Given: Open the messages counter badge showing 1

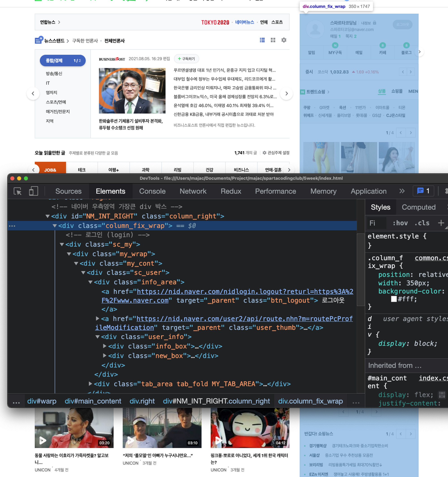Looking at the screenshot, I should tap(423, 191).
